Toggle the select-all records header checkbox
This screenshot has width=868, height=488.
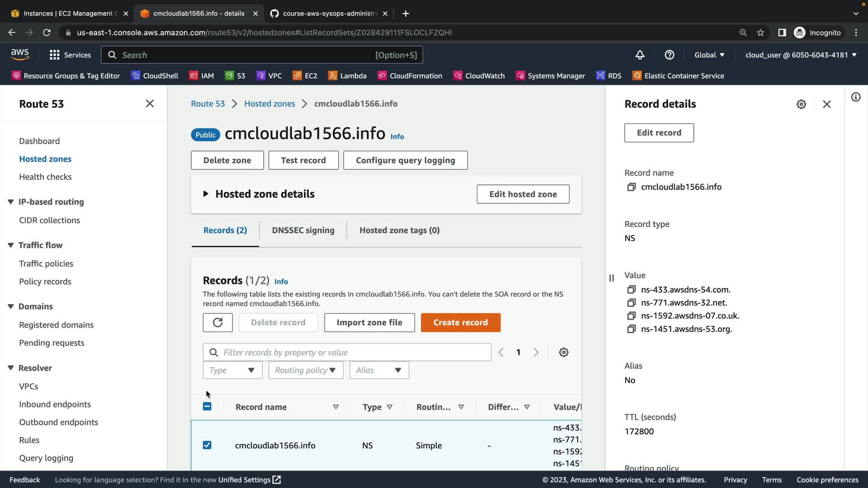pos(207,407)
